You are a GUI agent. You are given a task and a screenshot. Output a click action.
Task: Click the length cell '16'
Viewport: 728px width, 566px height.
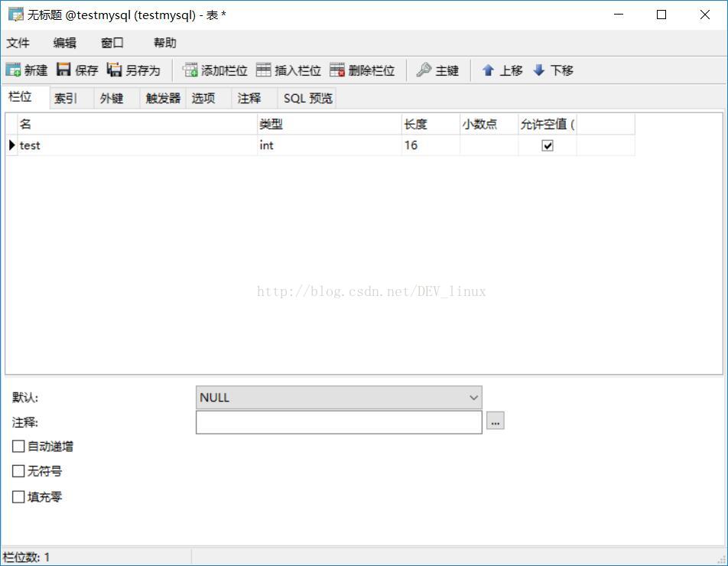coord(431,145)
